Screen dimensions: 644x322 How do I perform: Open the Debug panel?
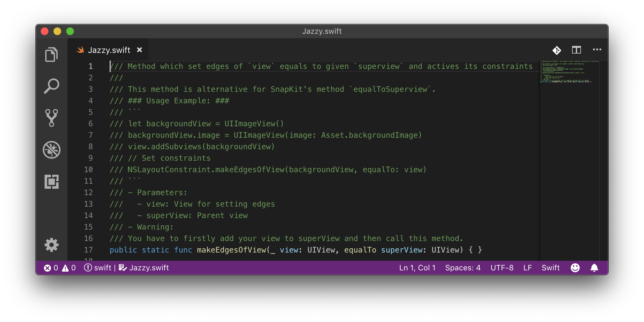click(x=51, y=150)
